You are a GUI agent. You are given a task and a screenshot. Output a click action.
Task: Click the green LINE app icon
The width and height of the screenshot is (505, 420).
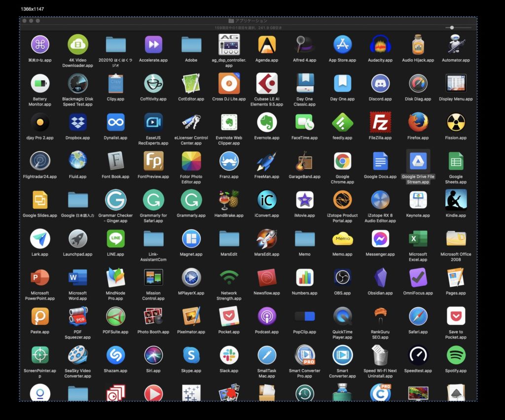coord(115,239)
